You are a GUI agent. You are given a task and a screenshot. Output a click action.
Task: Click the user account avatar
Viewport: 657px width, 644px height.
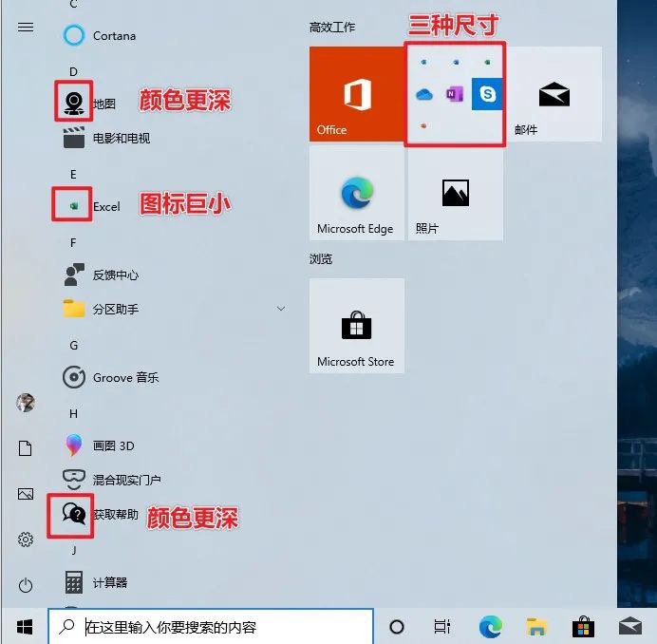point(25,403)
